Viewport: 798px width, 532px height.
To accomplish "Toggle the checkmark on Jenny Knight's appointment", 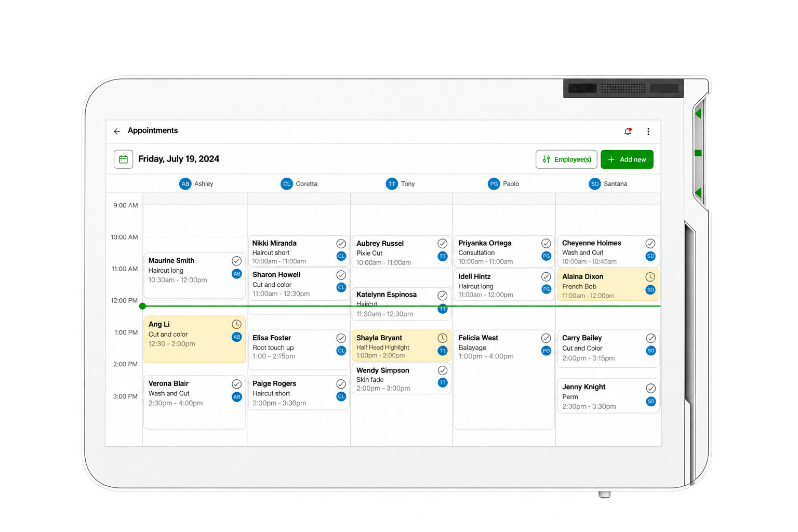I will click(x=650, y=388).
